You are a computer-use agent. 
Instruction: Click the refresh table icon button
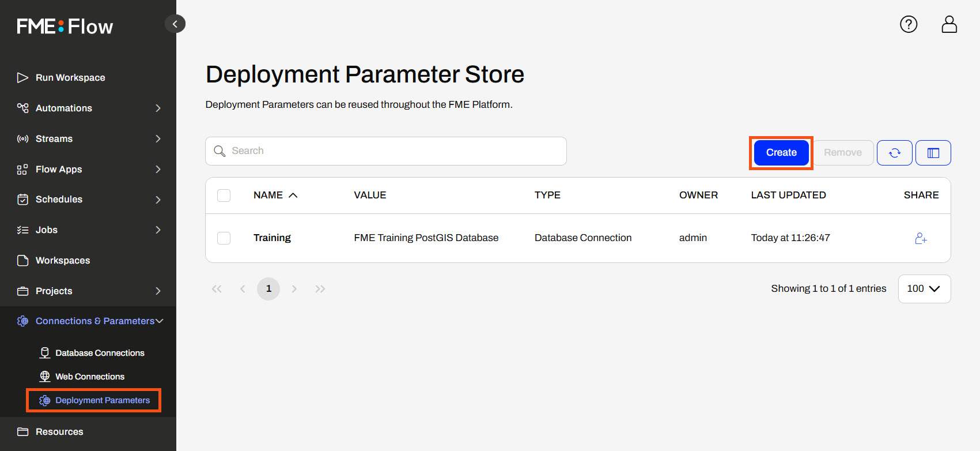894,153
